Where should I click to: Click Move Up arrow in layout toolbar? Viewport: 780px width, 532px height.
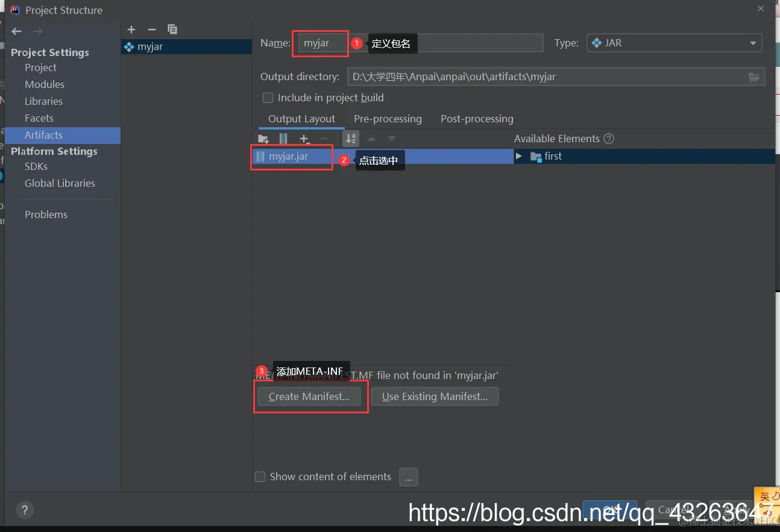tap(371, 139)
